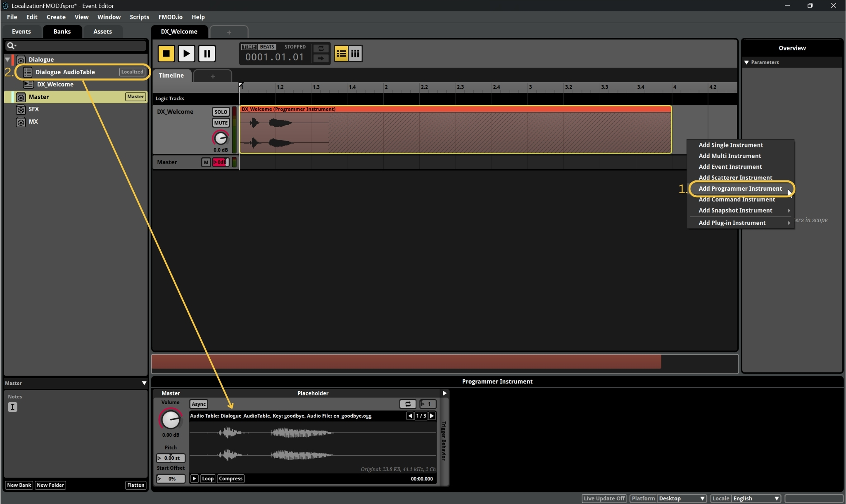
Task: Choose Add Programmer Instrument from menu
Action: 740,189
